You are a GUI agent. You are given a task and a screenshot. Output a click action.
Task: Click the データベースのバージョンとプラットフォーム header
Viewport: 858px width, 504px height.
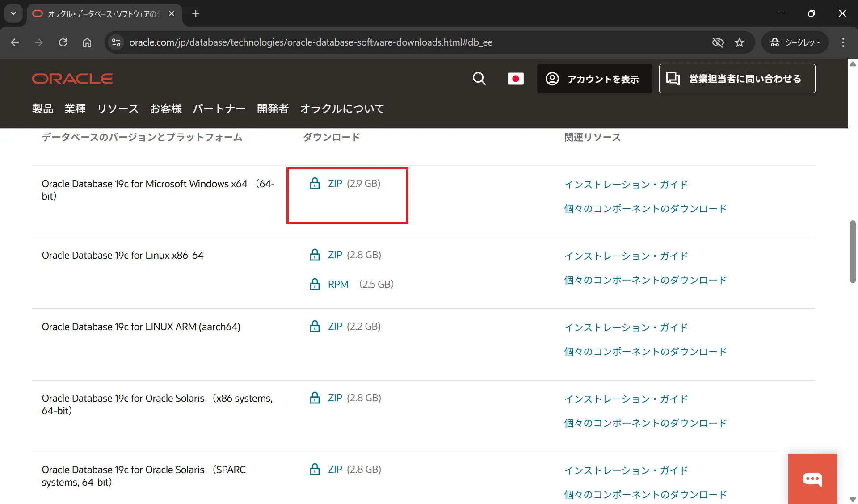(x=142, y=137)
